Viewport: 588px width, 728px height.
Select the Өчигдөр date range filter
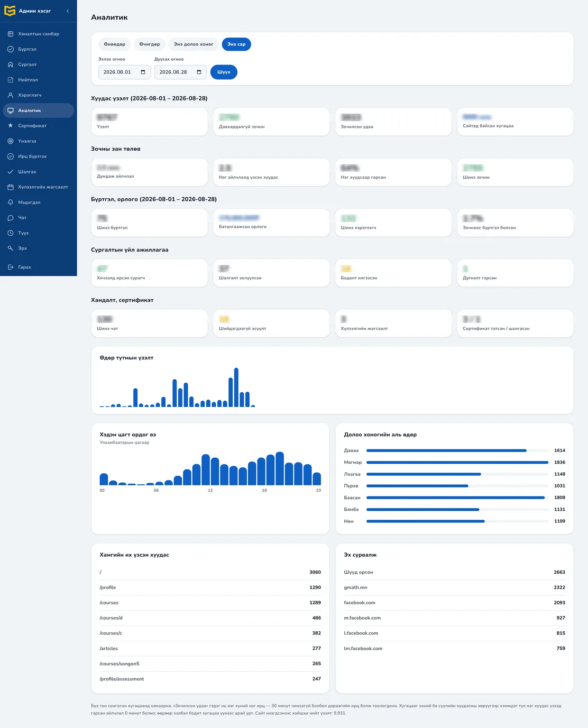(x=150, y=44)
